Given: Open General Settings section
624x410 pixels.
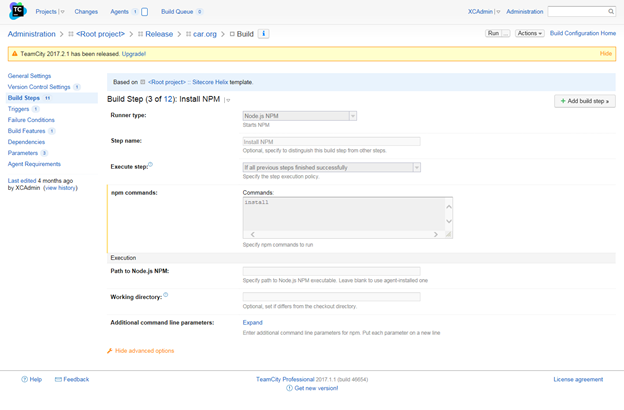Looking at the screenshot, I should point(29,76).
